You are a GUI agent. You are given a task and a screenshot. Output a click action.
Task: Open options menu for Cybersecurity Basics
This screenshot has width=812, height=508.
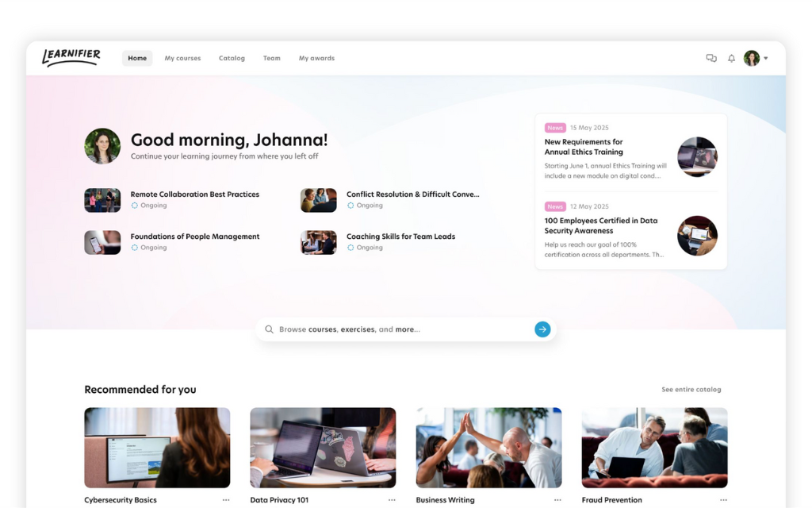pos(226,500)
